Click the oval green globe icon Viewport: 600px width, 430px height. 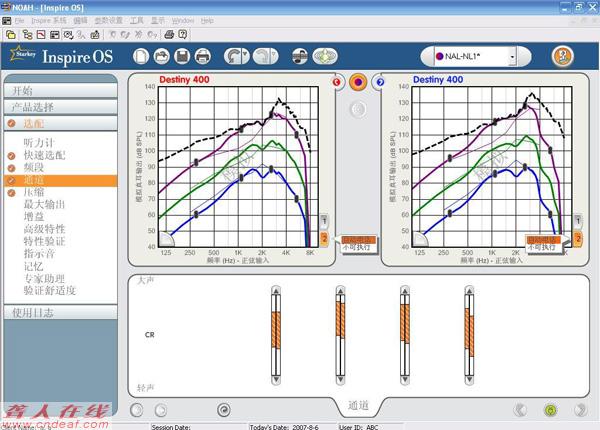pos(325,56)
